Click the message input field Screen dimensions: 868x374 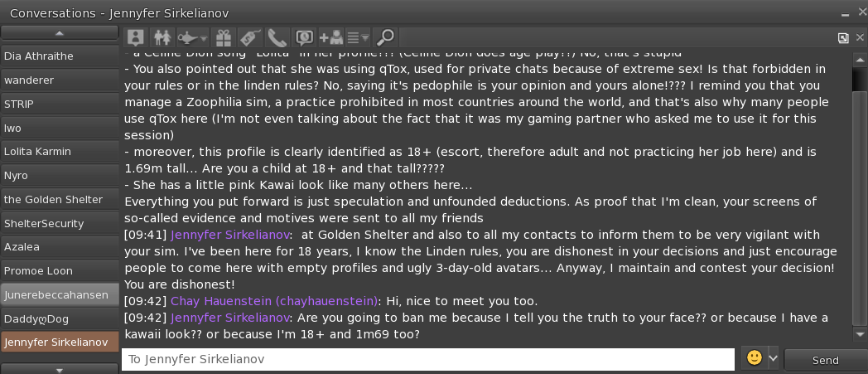click(x=427, y=360)
